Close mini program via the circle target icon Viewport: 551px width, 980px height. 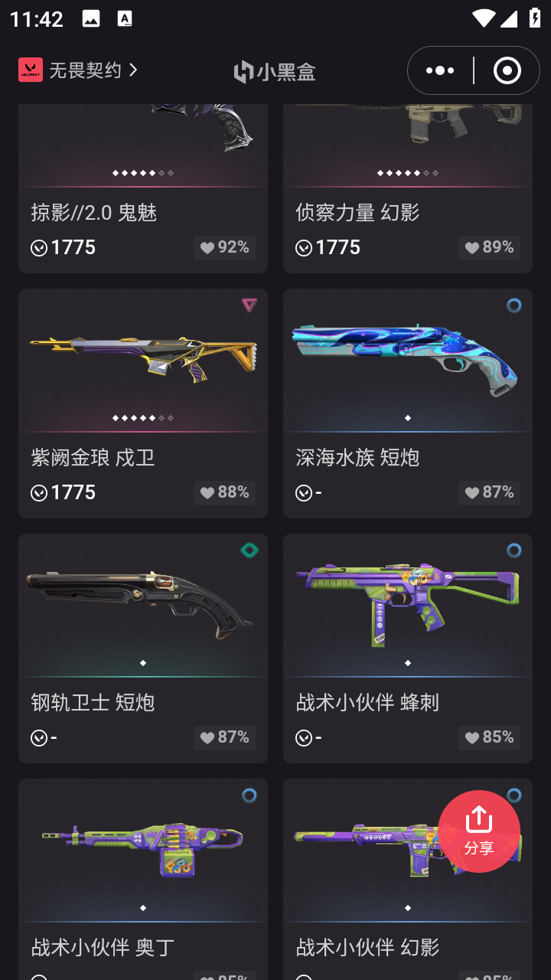click(507, 70)
